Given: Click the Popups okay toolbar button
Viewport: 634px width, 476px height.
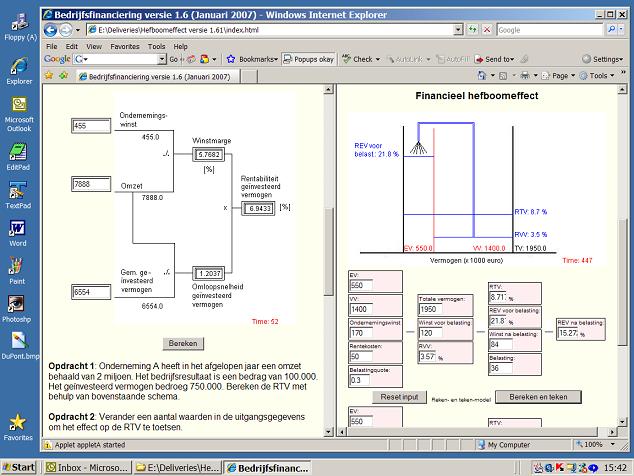Looking at the screenshot, I should [x=309, y=59].
